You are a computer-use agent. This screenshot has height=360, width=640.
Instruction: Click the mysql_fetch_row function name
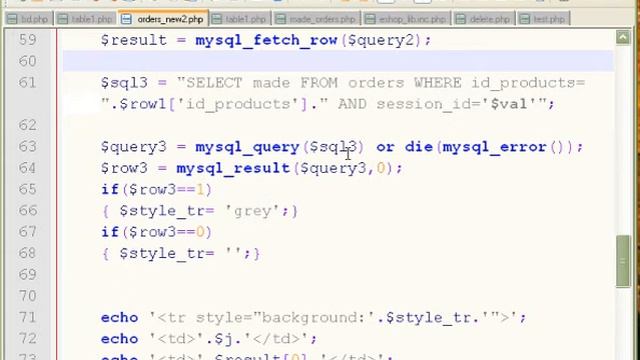266,40
